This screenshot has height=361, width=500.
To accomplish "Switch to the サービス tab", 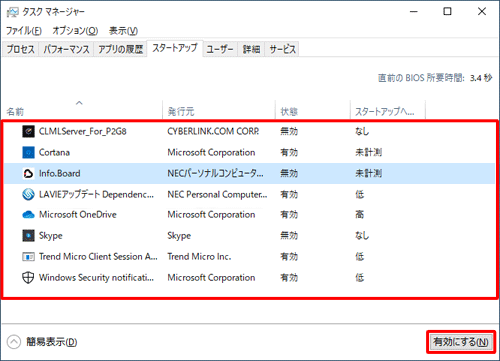I will point(282,49).
